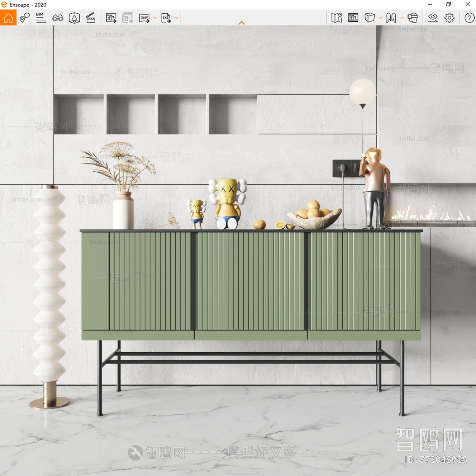476x476 pixels.
Task: Click the EXE standalone export icon
Action: pos(166,18)
